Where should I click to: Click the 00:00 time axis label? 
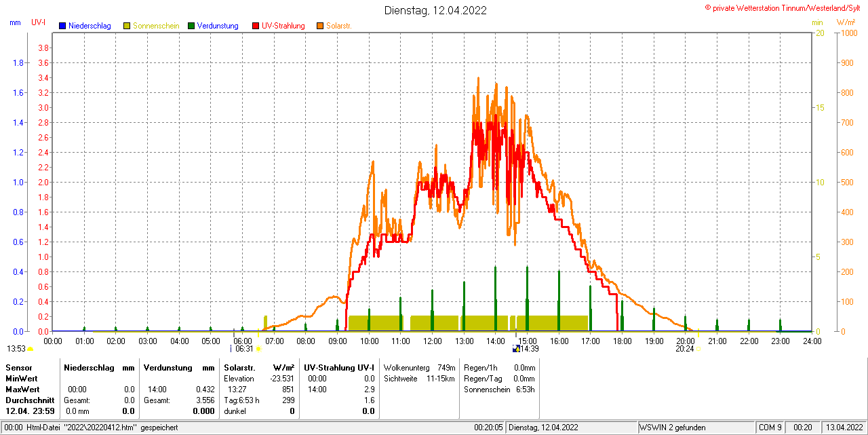point(52,341)
